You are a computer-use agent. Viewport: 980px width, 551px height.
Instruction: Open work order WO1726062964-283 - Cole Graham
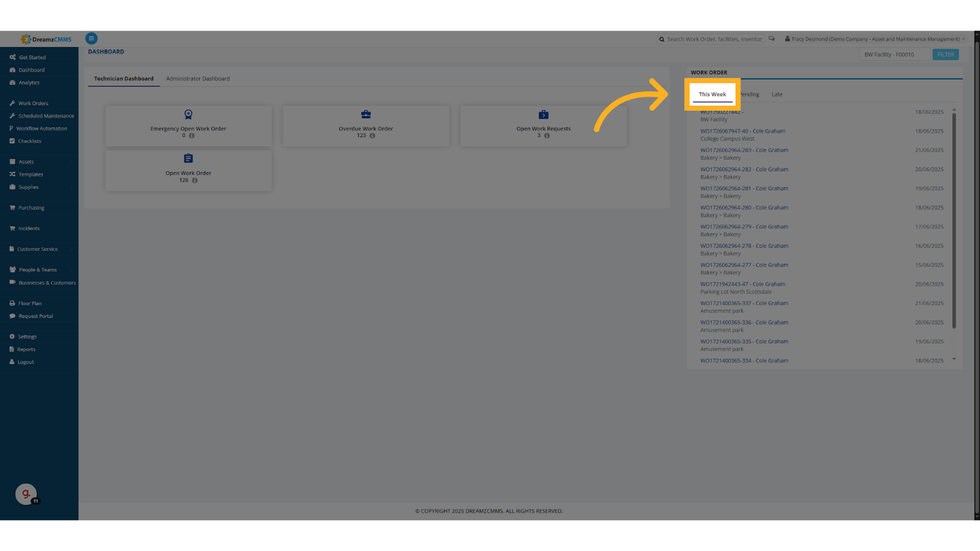point(744,150)
